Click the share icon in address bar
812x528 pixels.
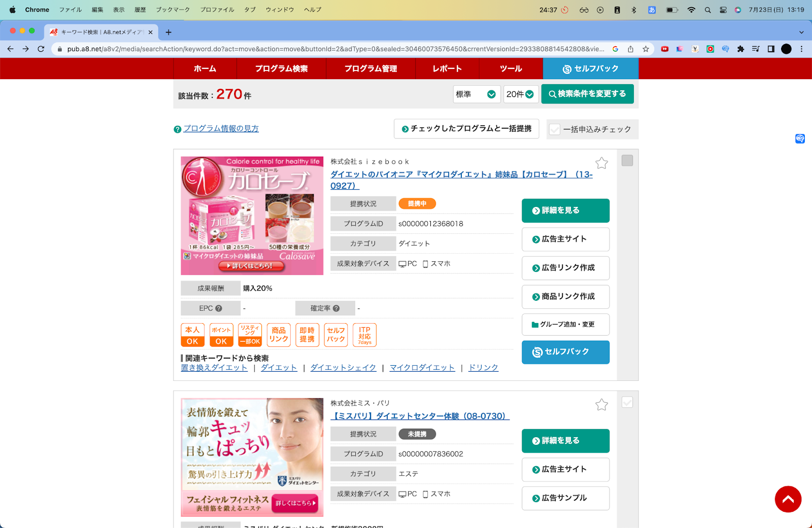click(x=630, y=49)
